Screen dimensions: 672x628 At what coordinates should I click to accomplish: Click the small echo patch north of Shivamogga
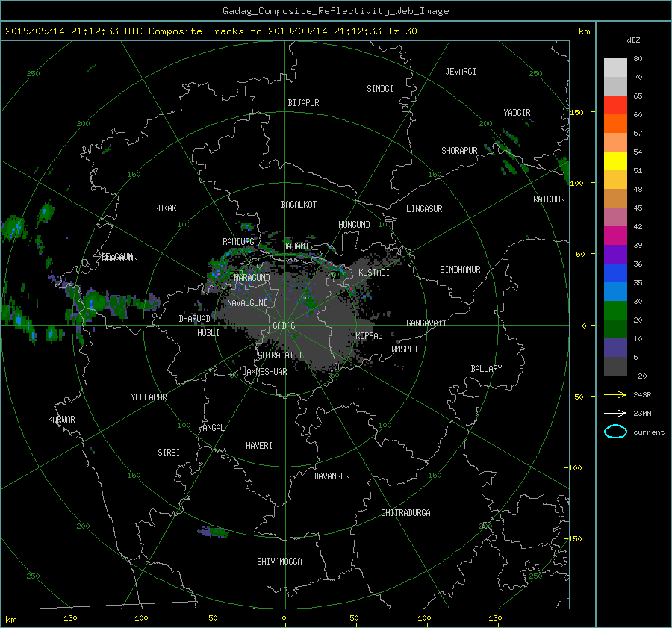(x=213, y=532)
